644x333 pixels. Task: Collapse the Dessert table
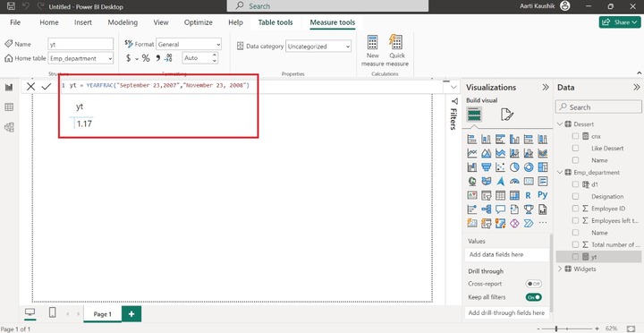point(560,124)
